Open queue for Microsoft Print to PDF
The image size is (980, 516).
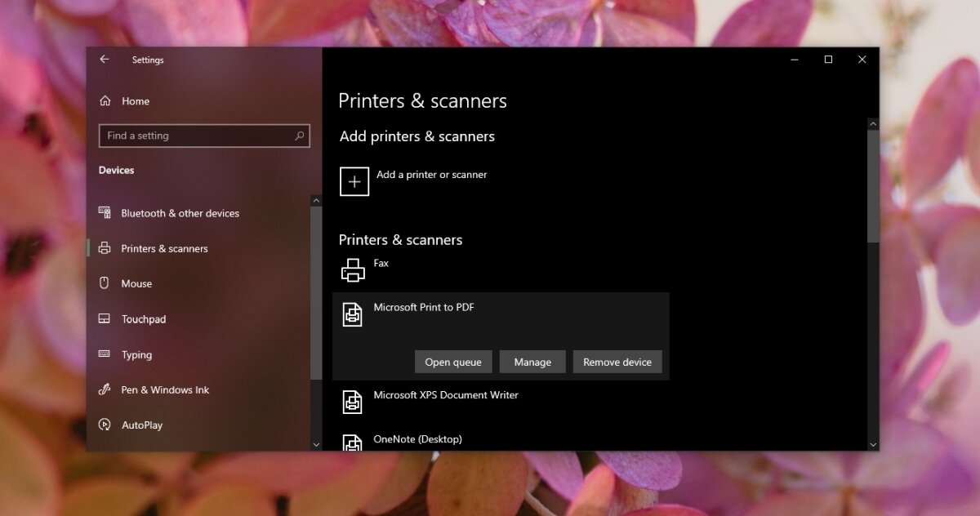coord(453,362)
